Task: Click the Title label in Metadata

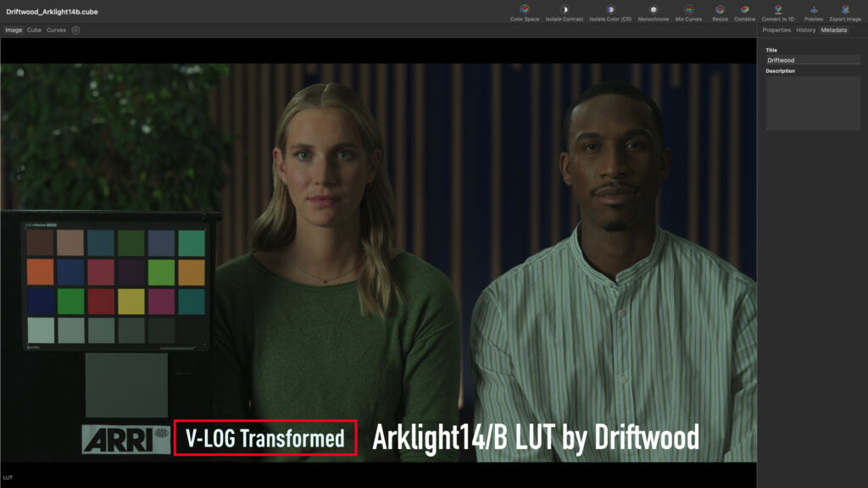Action: pos(771,50)
